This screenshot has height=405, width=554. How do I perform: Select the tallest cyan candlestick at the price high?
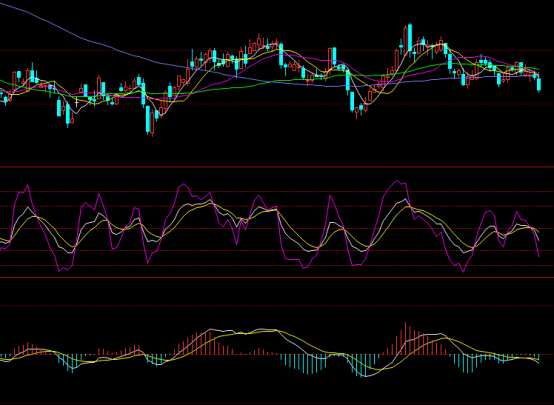(410, 37)
